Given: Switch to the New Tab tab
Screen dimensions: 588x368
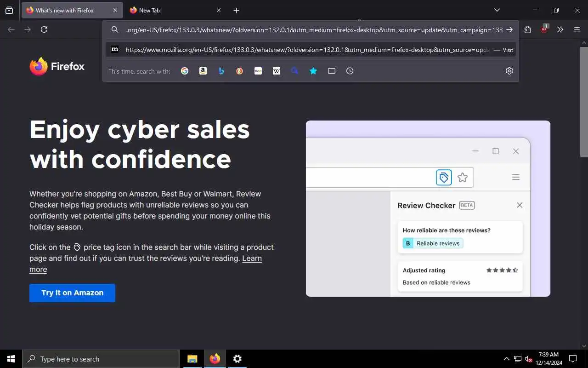Looking at the screenshot, I should coord(175,10).
